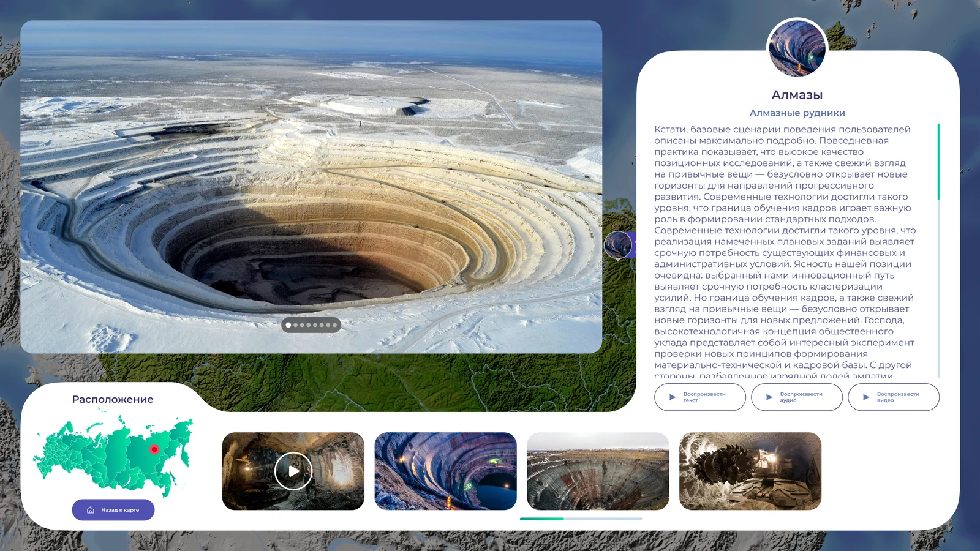Click the green description text scrollbar
Viewport: 980px width, 551px height.
point(938,162)
